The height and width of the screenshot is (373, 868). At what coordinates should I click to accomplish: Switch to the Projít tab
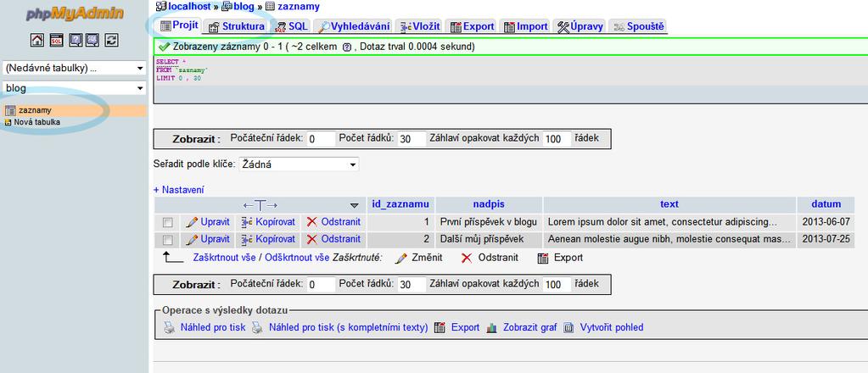[x=179, y=25]
